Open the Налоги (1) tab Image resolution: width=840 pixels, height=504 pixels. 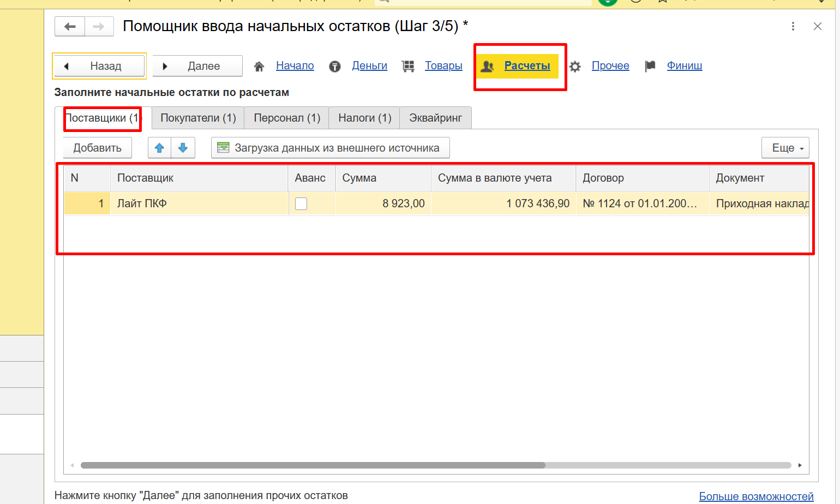click(364, 118)
